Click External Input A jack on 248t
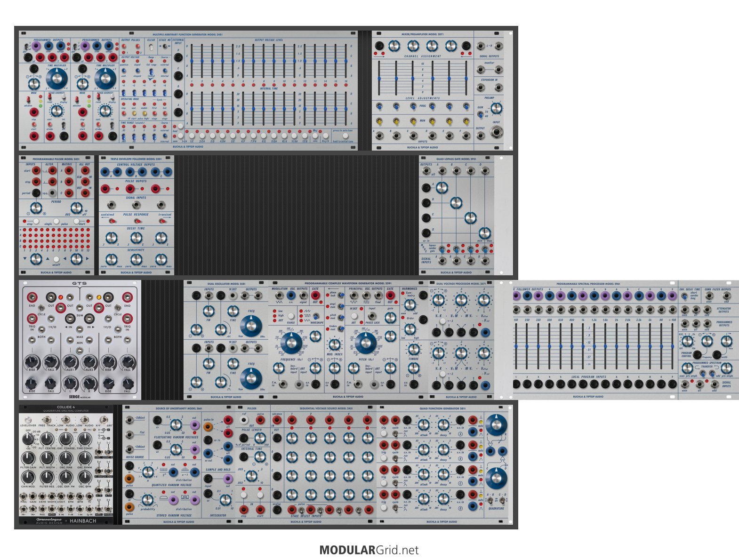The image size is (739, 560). point(178,112)
